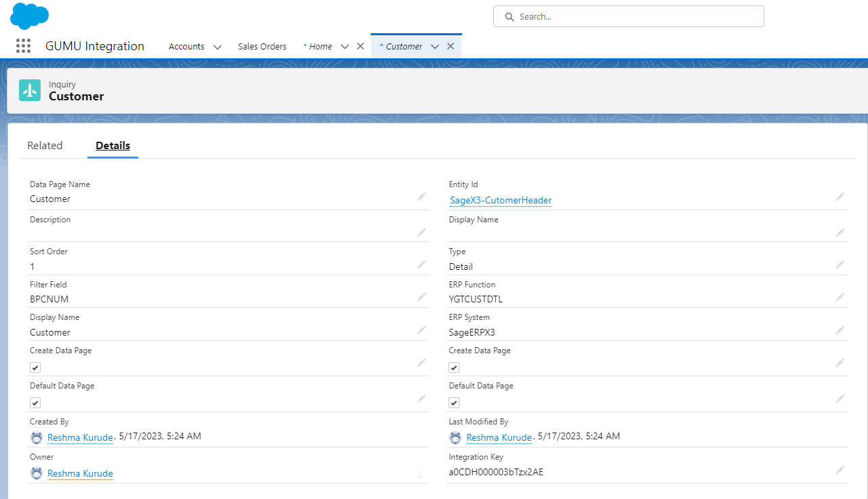Expand the Accounts tab dropdown chevron
Screen dimensions: 868x499
[218, 47]
